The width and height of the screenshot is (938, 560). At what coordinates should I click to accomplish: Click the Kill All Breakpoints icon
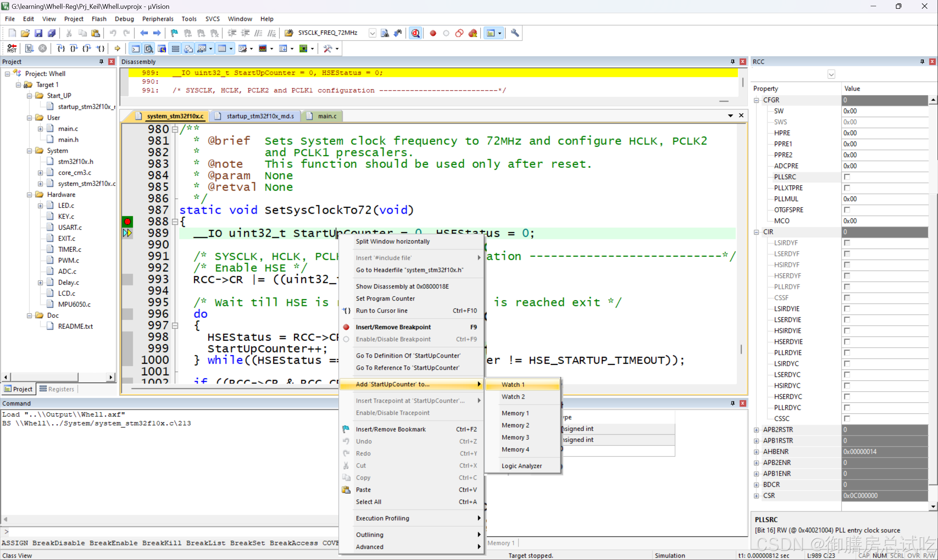click(x=473, y=33)
